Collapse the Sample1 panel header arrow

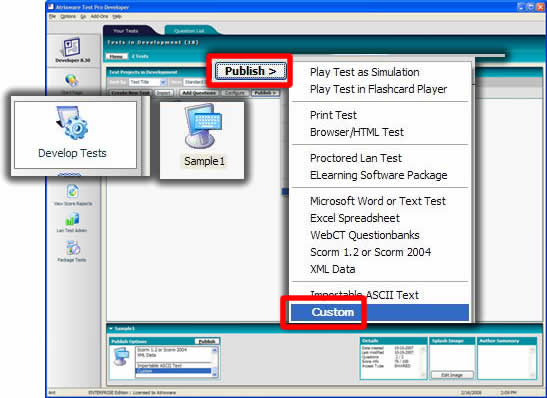[x=111, y=329]
